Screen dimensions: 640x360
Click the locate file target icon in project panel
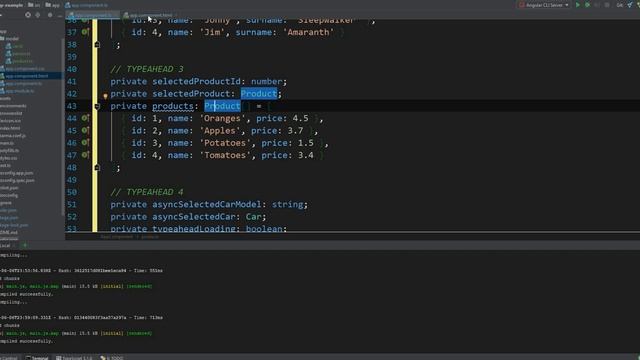click(28, 15)
